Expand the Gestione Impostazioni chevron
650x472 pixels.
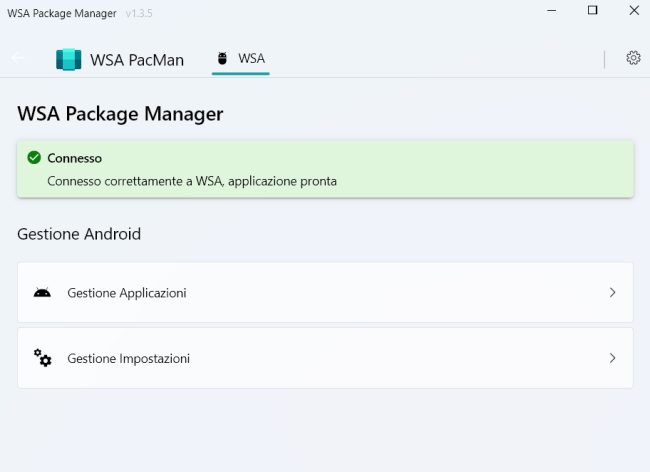click(612, 358)
